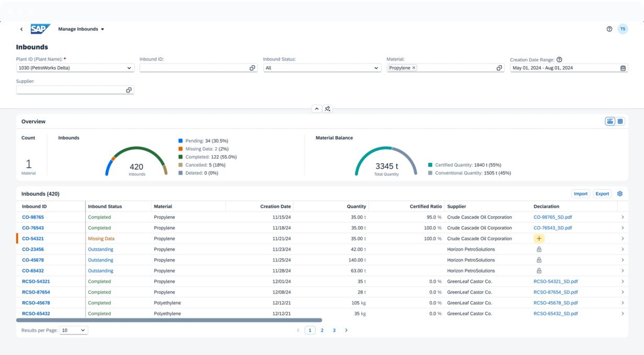Click the pin filter bar icon
This screenshot has height=355, width=644.
[328, 109]
